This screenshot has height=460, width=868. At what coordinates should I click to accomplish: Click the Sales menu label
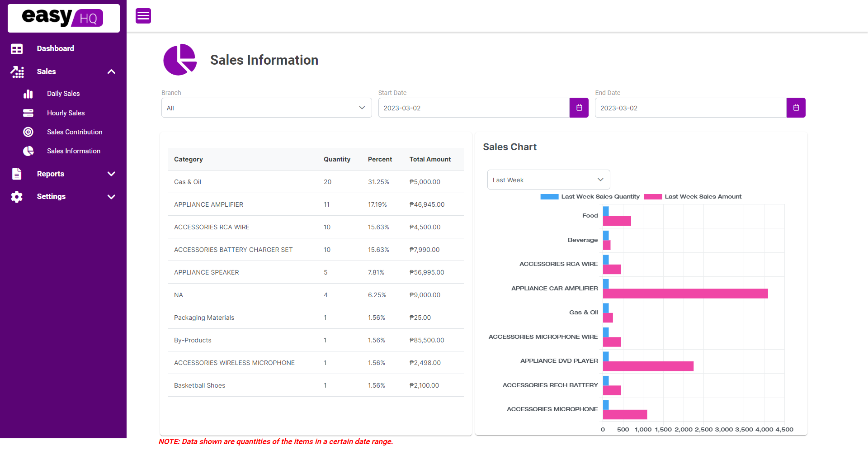[x=47, y=71]
